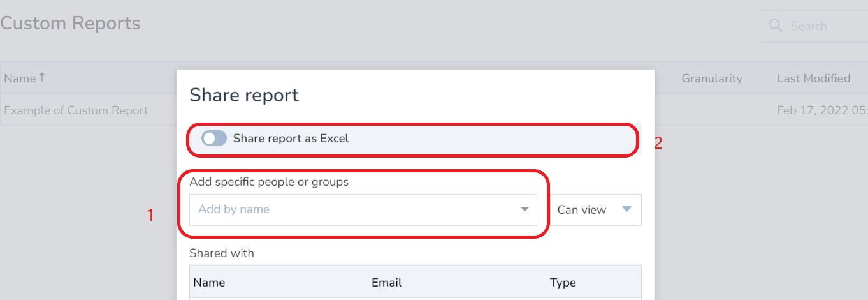
Task: Click the Name column in Shared with table
Action: [209, 282]
